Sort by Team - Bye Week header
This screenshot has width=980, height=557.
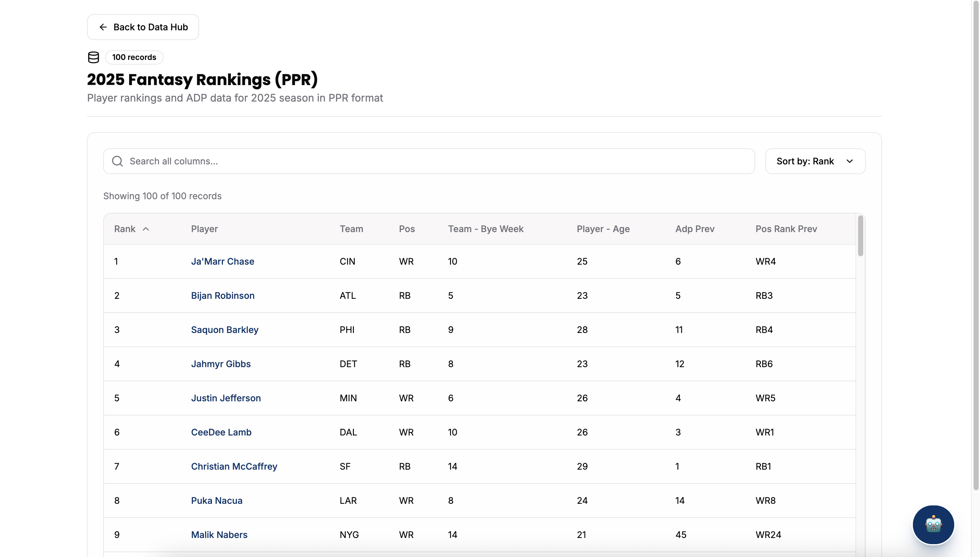click(x=486, y=229)
